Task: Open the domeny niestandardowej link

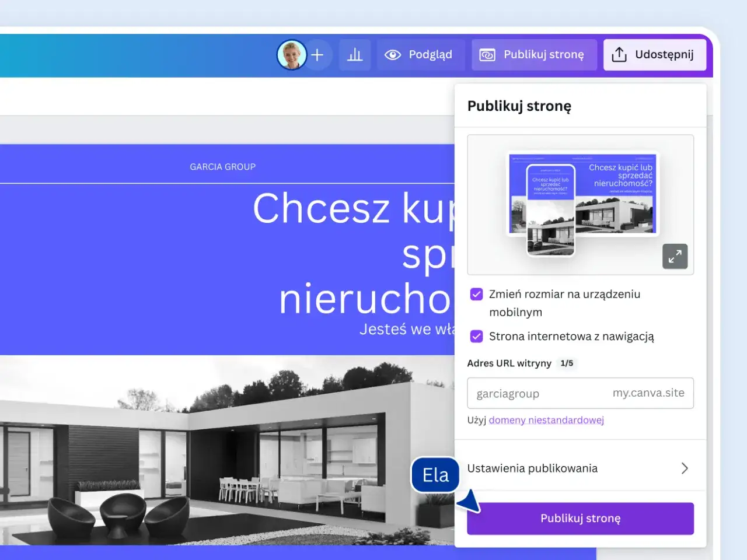Action: 546,420
